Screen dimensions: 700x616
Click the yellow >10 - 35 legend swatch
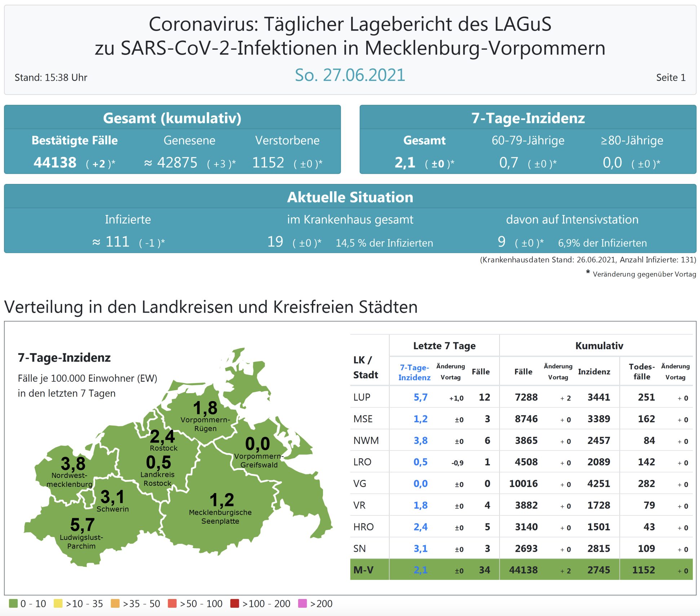[x=58, y=603]
